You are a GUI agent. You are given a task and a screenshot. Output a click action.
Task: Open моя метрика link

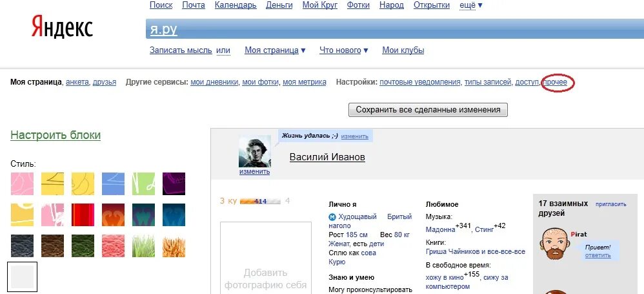tap(305, 82)
